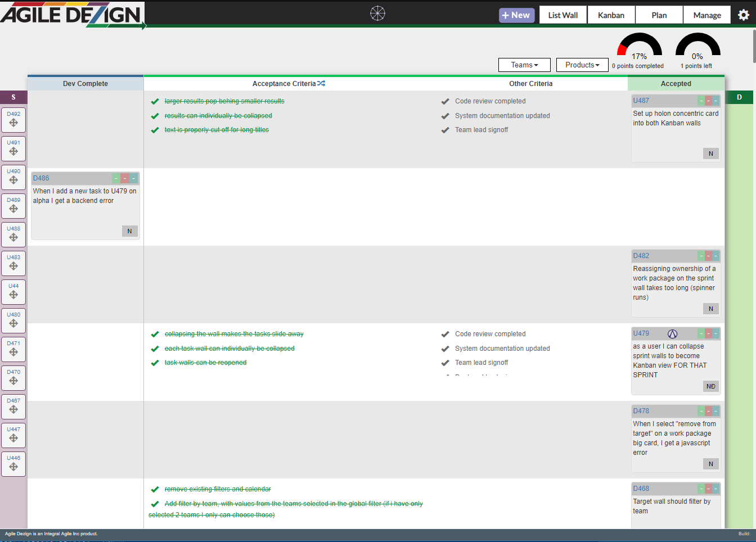Open the D486 card link
756x542 pixels.
(41, 178)
